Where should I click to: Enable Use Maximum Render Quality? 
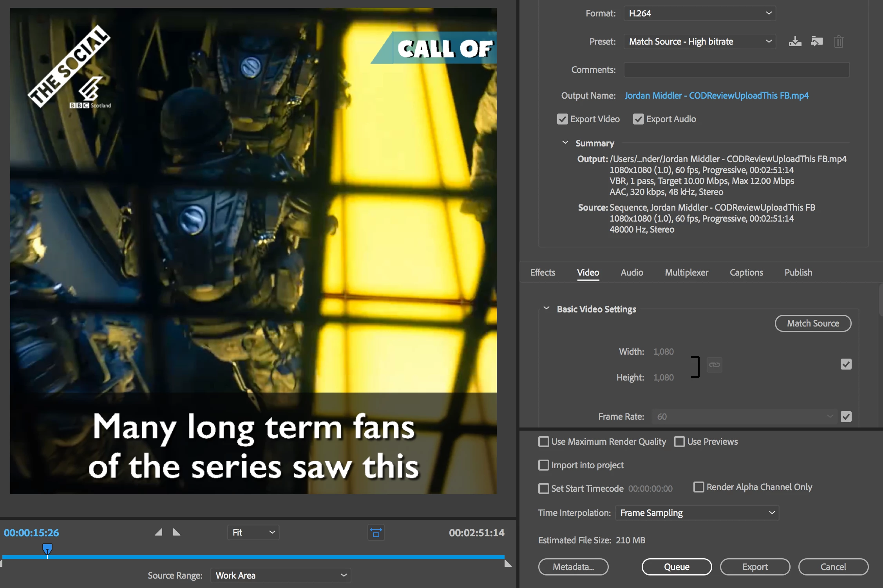pos(544,442)
